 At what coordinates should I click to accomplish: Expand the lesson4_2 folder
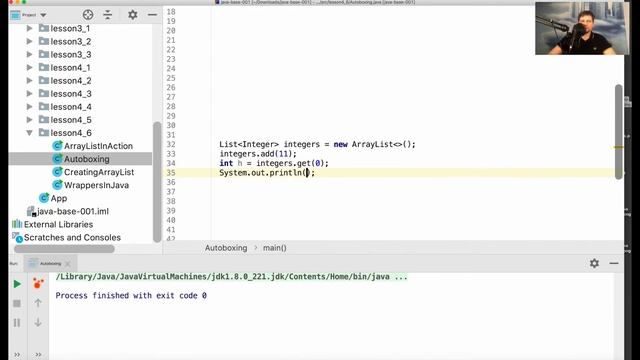29,81
